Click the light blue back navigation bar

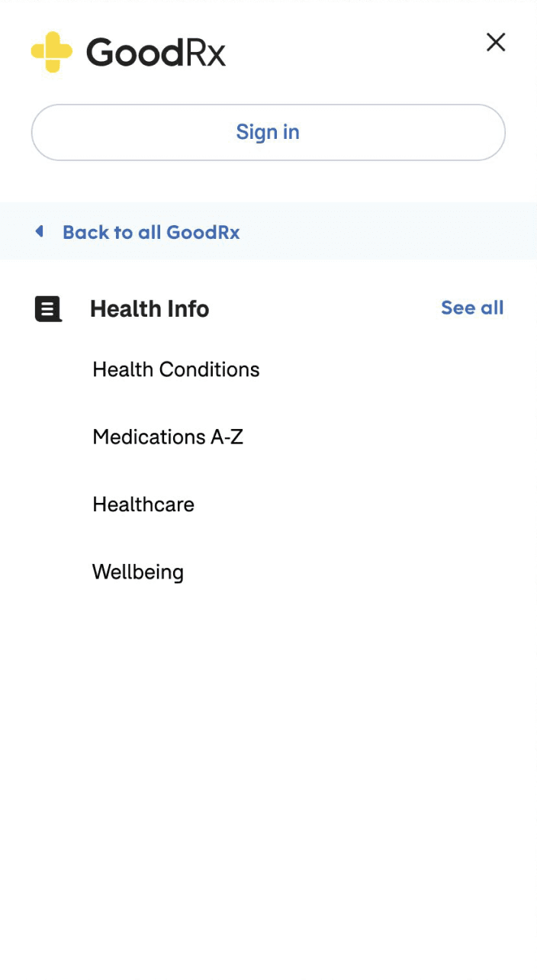tap(268, 231)
